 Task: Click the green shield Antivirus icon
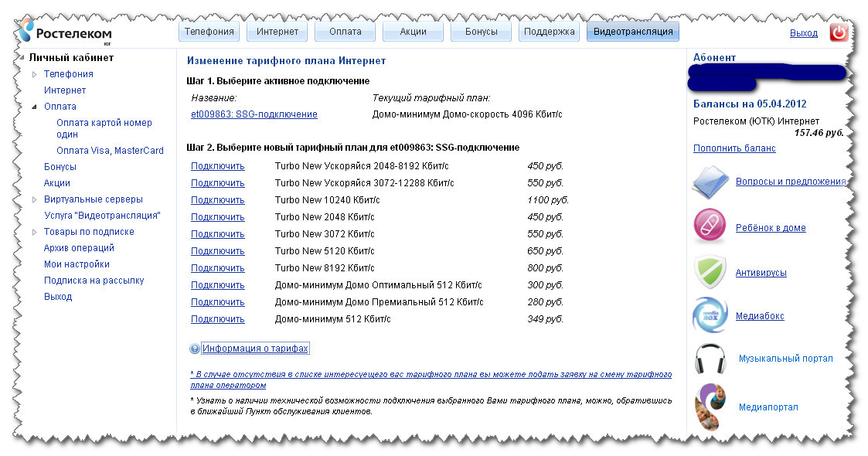coord(710,272)
